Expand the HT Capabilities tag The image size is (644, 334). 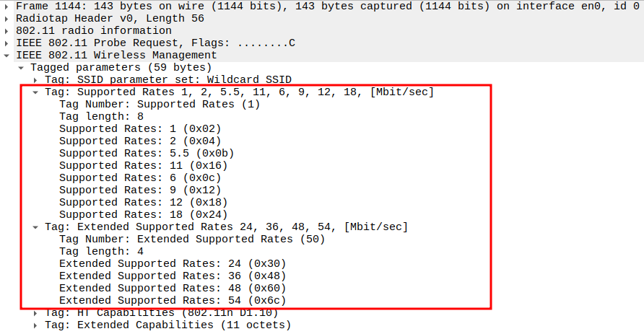[35, 313]
